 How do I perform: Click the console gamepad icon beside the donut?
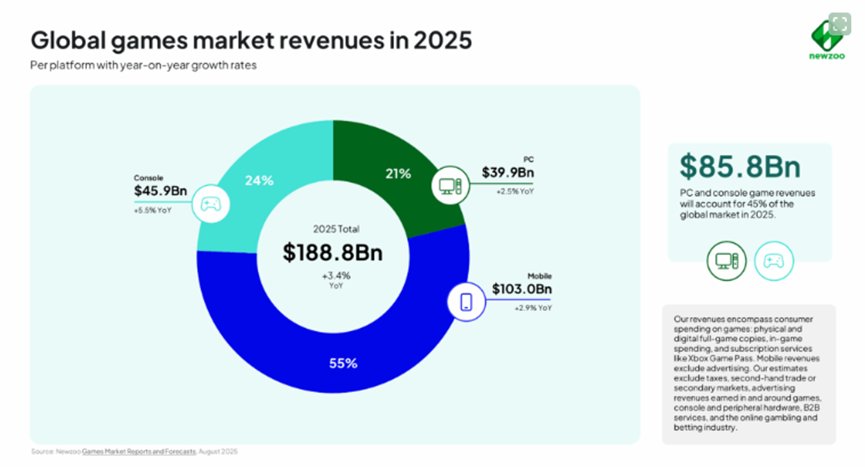211,204
